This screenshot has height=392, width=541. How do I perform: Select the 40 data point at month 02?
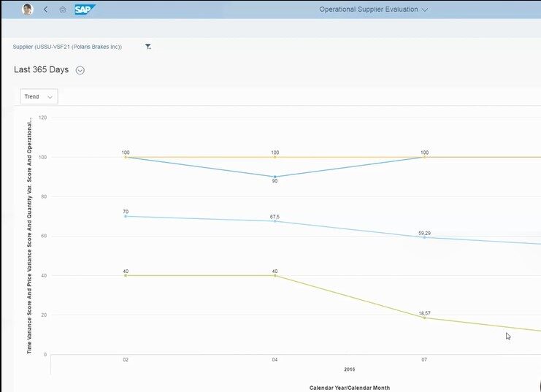pyautogui.click(x=126, y=275)
